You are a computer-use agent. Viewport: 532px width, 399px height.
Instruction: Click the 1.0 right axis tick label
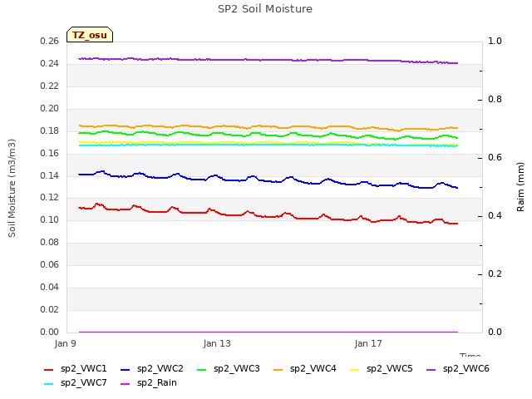[x=495, y=41]
